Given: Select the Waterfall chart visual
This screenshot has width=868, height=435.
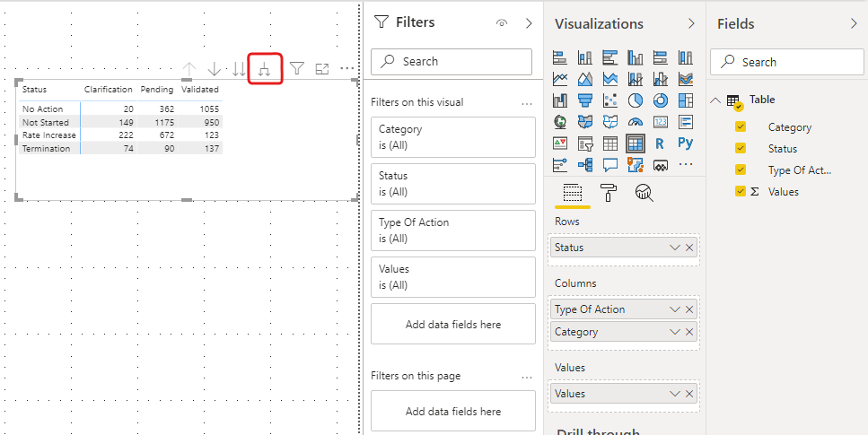Looking at the screenshot, I should pos(559,100).
